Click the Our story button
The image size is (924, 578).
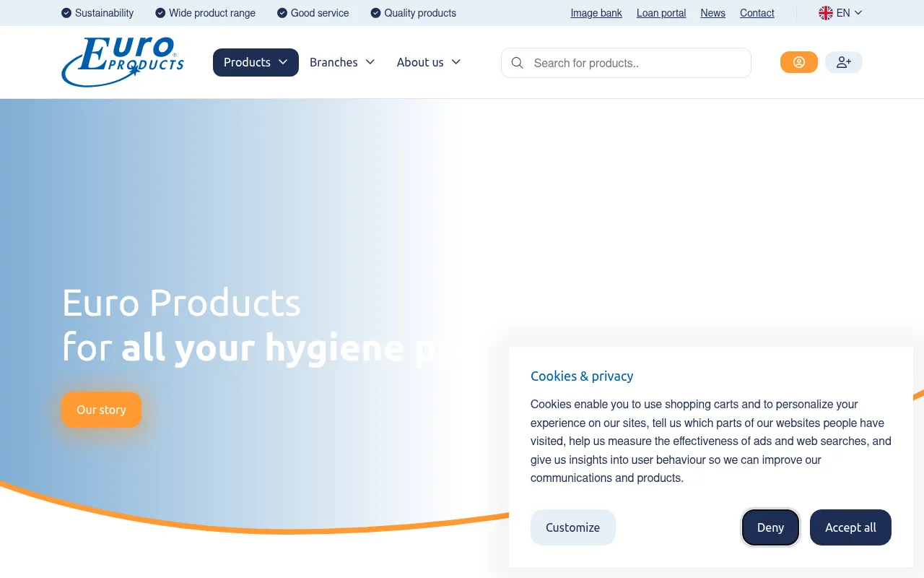pos(101,410)
